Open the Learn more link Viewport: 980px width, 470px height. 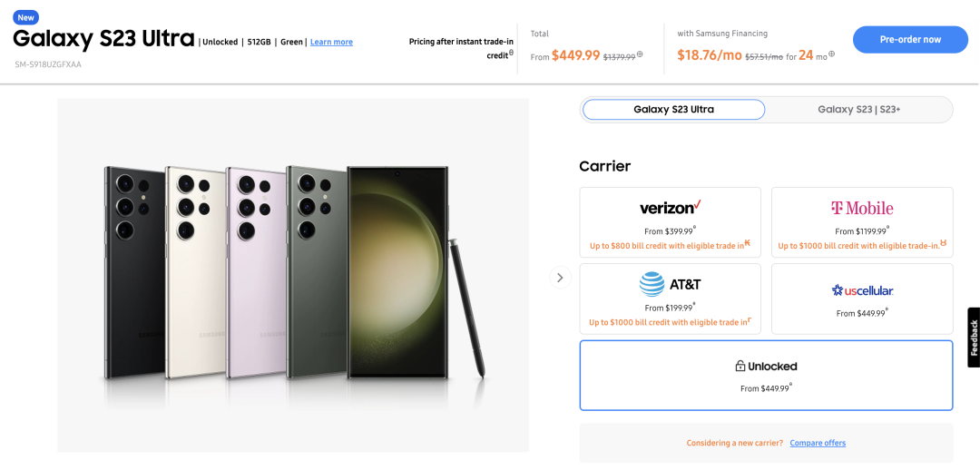tap(331, 43)
